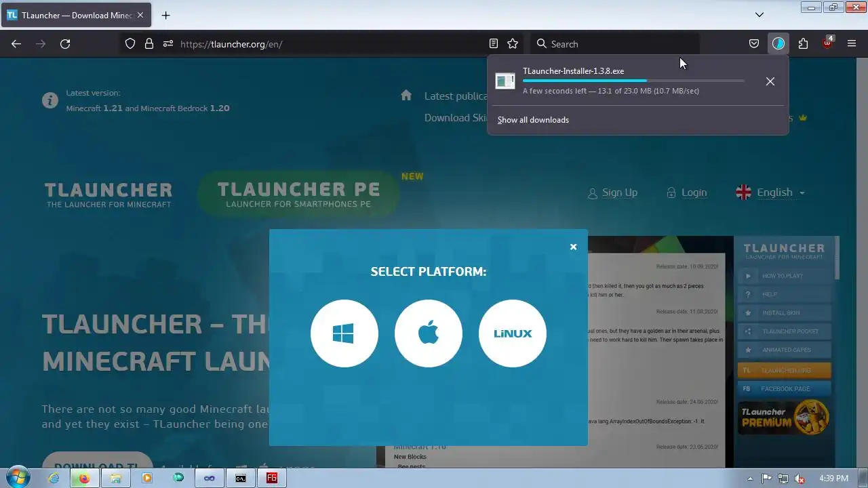Click the Search bar field
This screenshot has width=868, height=488.
point(614,43)
